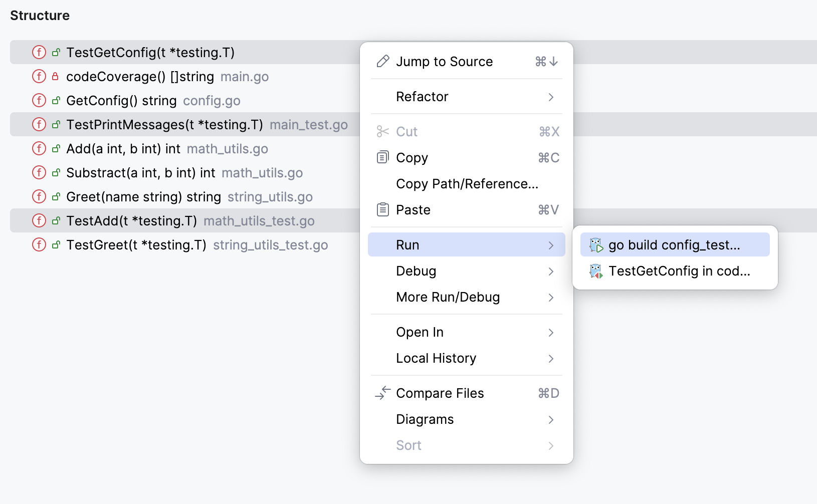Expand the Debug submenu chevron

(x=551, y=272)
